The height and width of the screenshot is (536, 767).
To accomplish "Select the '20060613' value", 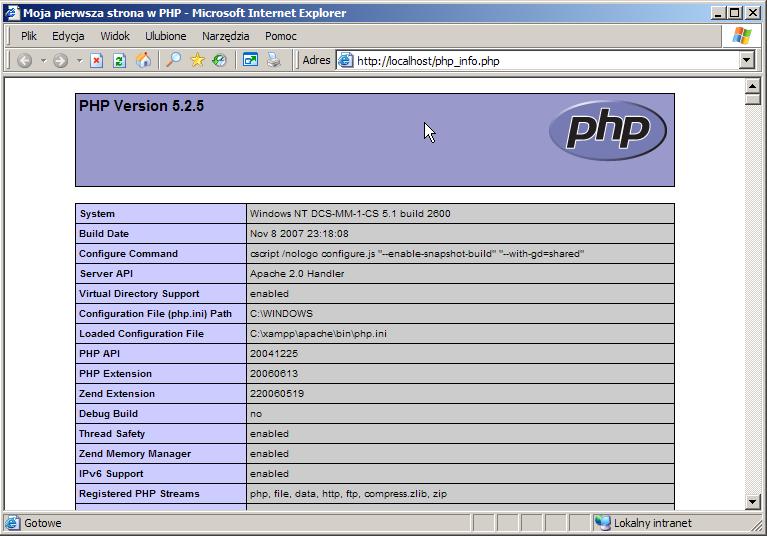I will [274, 374].
